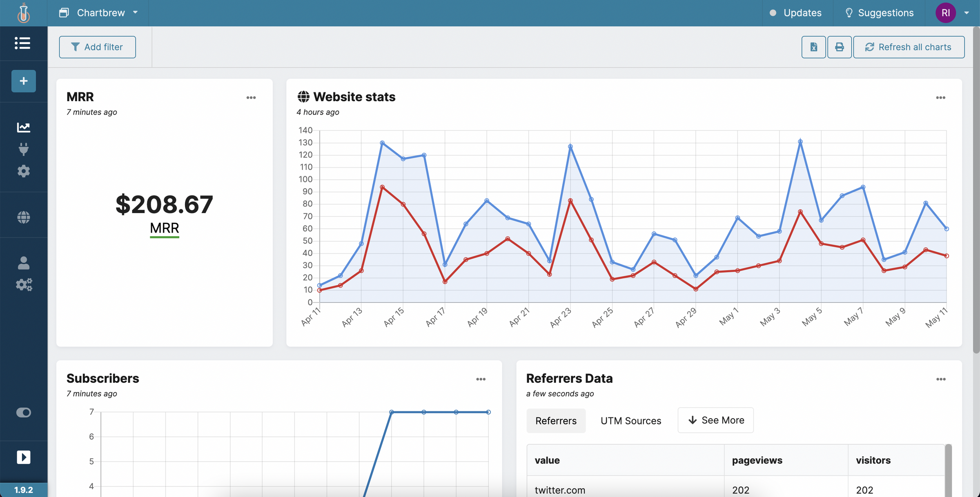Switch to the UTM Sources tab

[630, 420]
